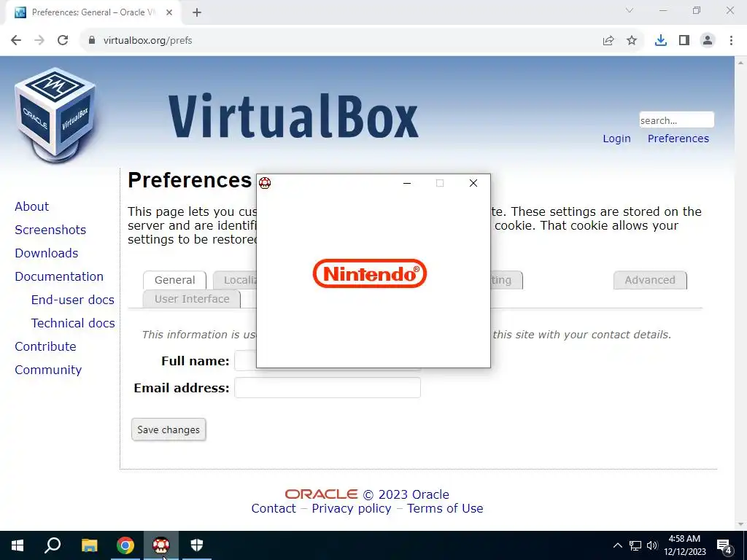Open the Windows Start menu
Viewport: 747px width, 560px height.
(x=18, y=545)
